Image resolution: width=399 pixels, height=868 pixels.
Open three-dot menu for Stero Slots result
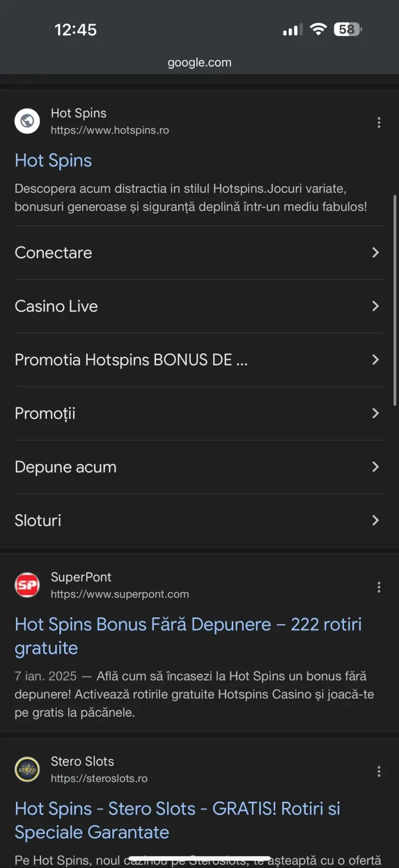coord(379,771)
